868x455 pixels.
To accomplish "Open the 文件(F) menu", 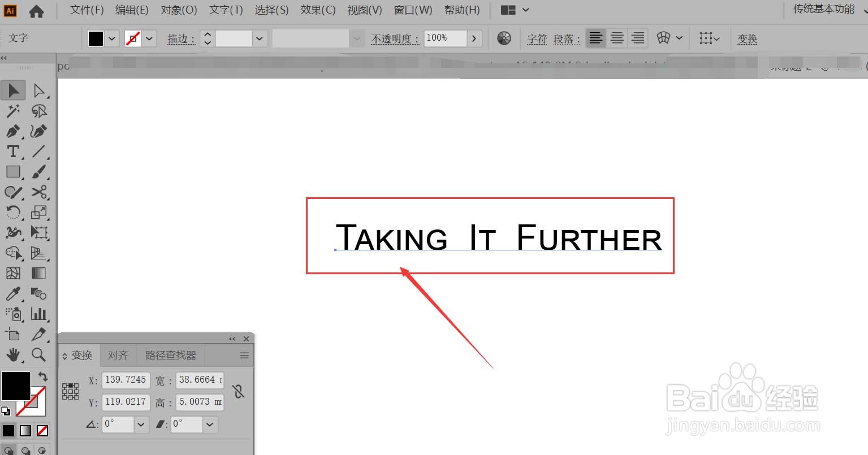I will (x=87, y=10).
